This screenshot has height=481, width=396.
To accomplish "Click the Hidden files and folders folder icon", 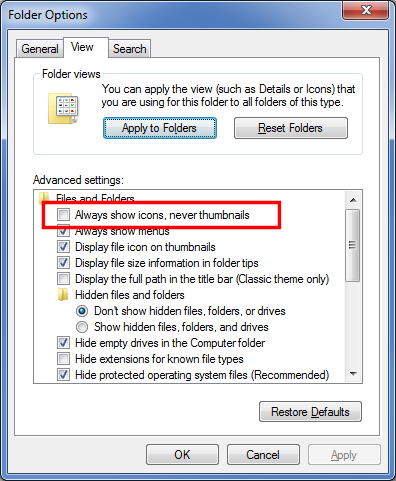I will 63,295.
